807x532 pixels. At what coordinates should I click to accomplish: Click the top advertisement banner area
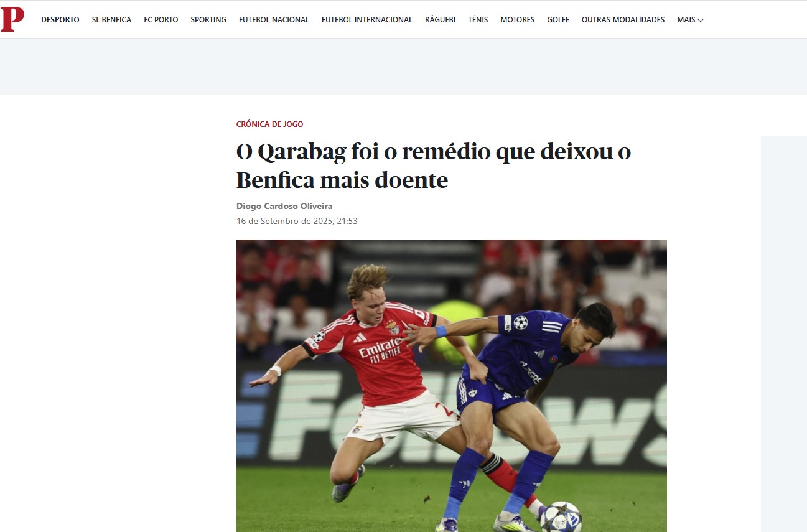pos(403,67)
